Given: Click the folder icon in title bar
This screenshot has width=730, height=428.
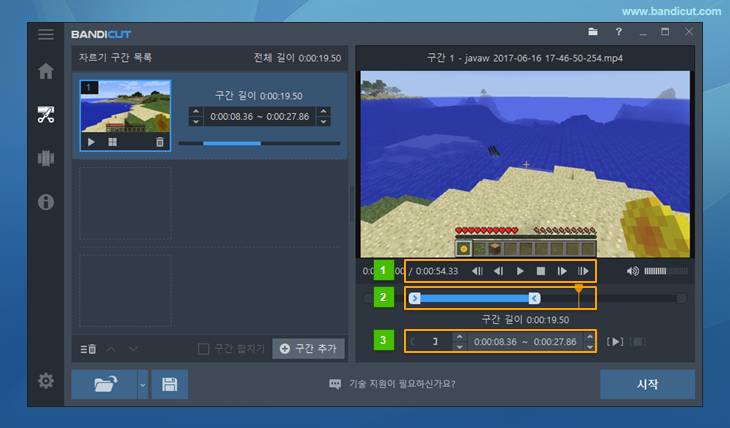Looking at the screenshot, I should coord(593,32).
